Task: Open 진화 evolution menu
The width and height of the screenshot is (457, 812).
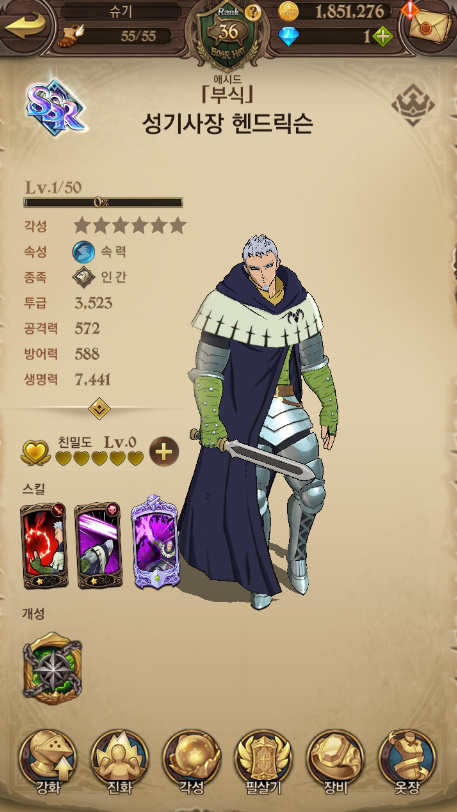Action: [x=120, y=762]
